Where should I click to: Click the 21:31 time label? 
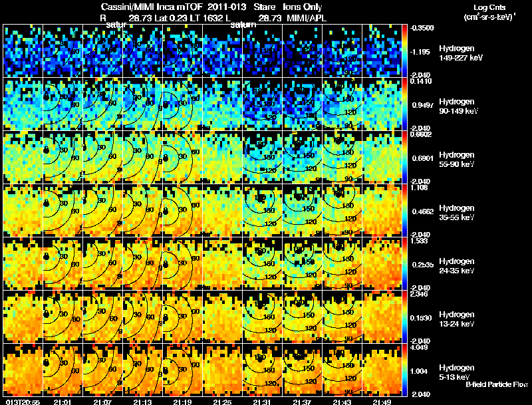(x=262, y=402)
